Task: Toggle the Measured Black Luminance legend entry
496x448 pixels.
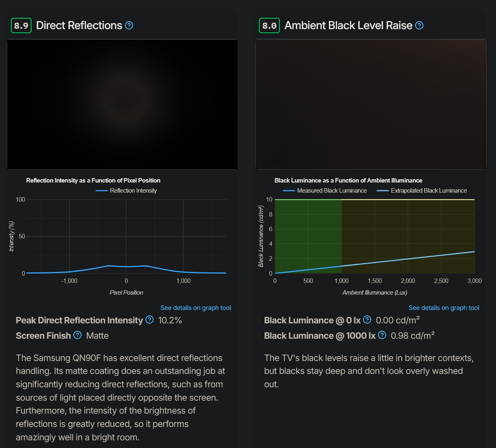Action: pos(325,191)
